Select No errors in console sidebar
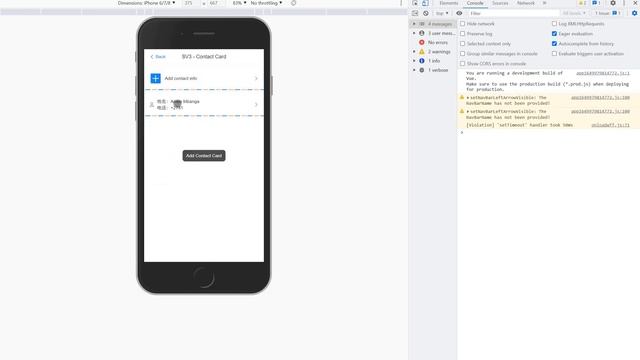 click(433, 42)
